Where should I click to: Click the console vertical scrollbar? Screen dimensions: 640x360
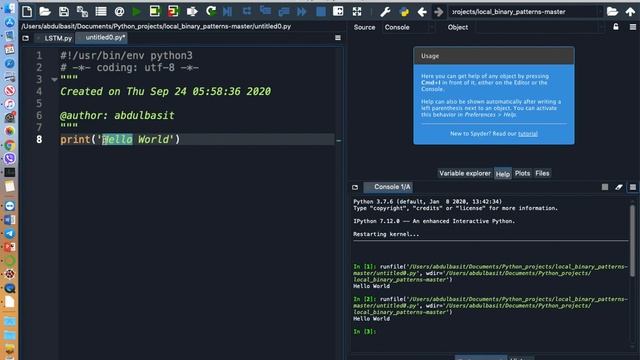tap(632, 241)
